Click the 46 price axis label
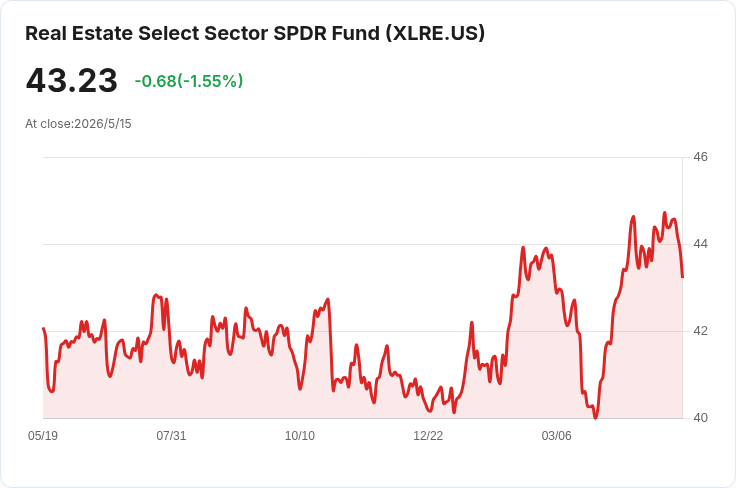 coord(700,157)
